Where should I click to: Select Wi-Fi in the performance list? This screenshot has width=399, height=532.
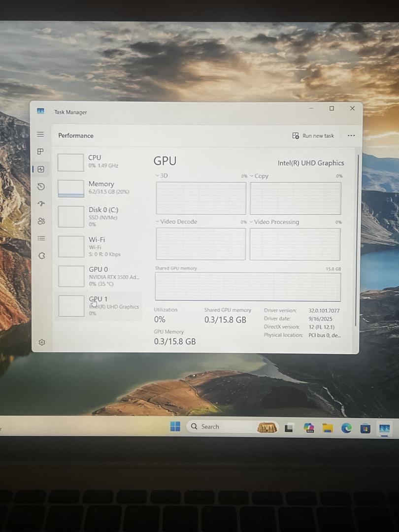(x=99, y=246)
